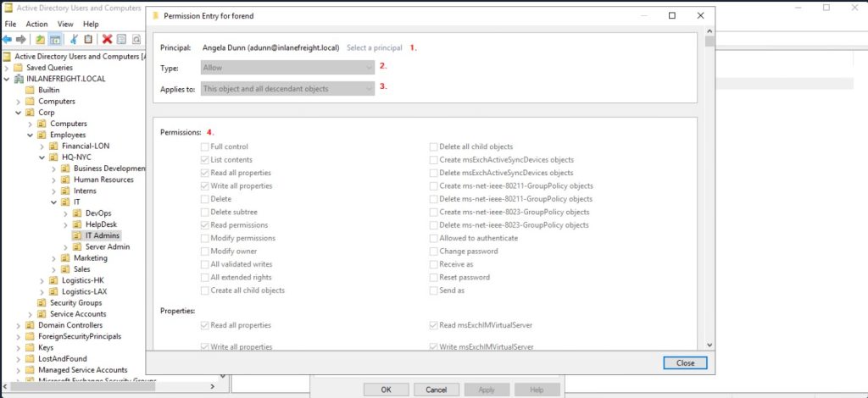Click the down arrow of the Permission Entry scrollbar
868x398 pixels.
709,345
